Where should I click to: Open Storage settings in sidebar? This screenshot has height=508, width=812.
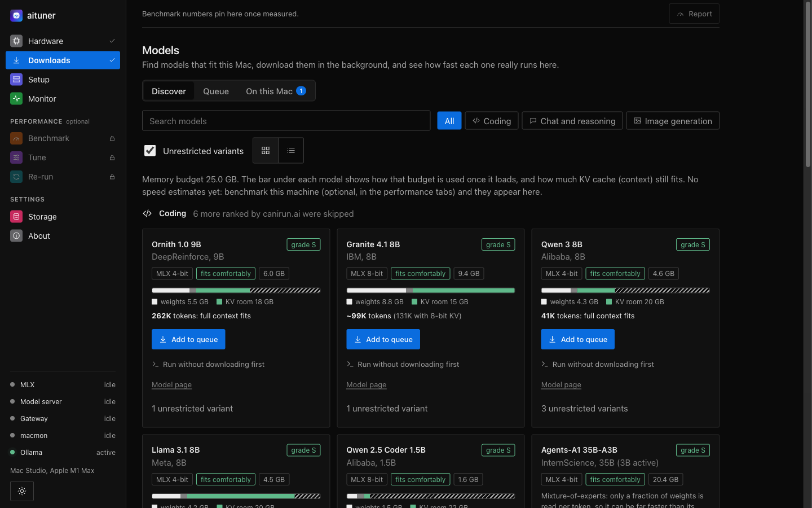pos(63,217)
